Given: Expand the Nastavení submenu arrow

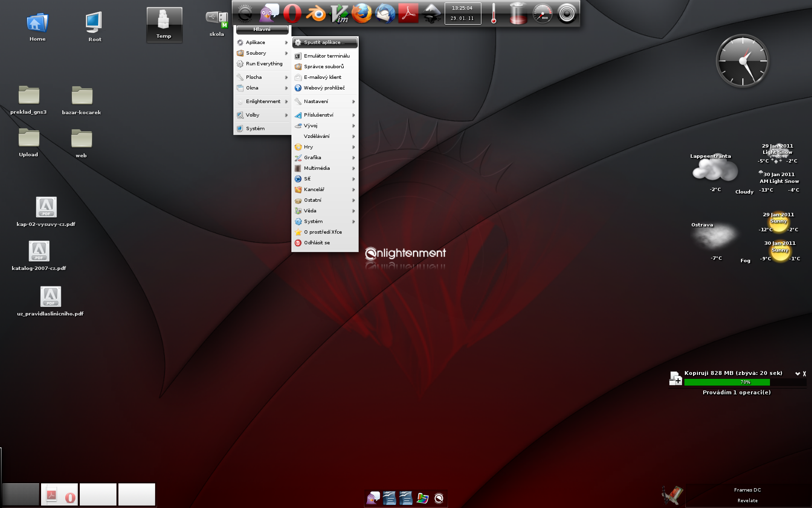Looking at the screenshot, I should pos(353,102).
